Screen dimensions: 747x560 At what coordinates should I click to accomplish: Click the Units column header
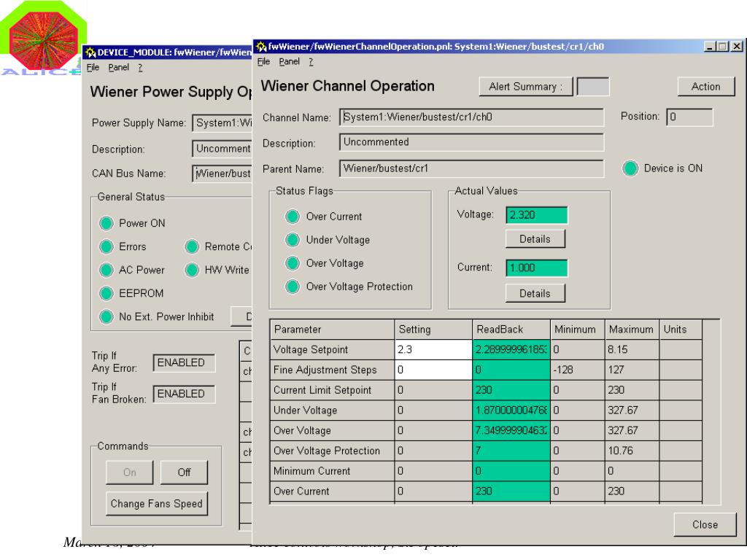click(681, 330)
